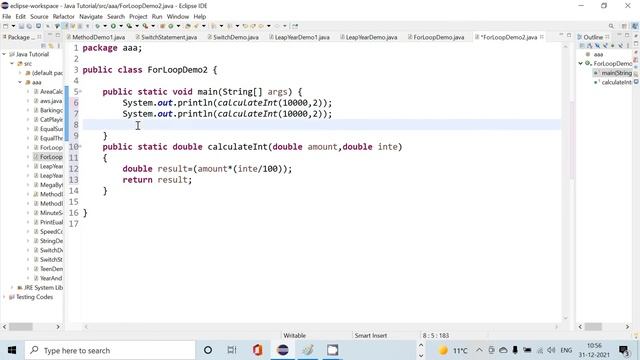Screen dimensions: 640x360
Task: Collapse the Java Tutorial project
Action: (4, 54)
